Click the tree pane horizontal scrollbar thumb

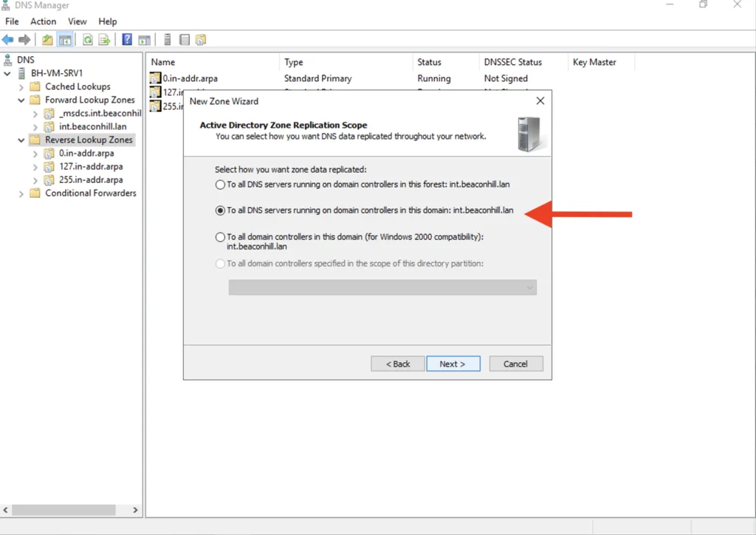point(63,510)
